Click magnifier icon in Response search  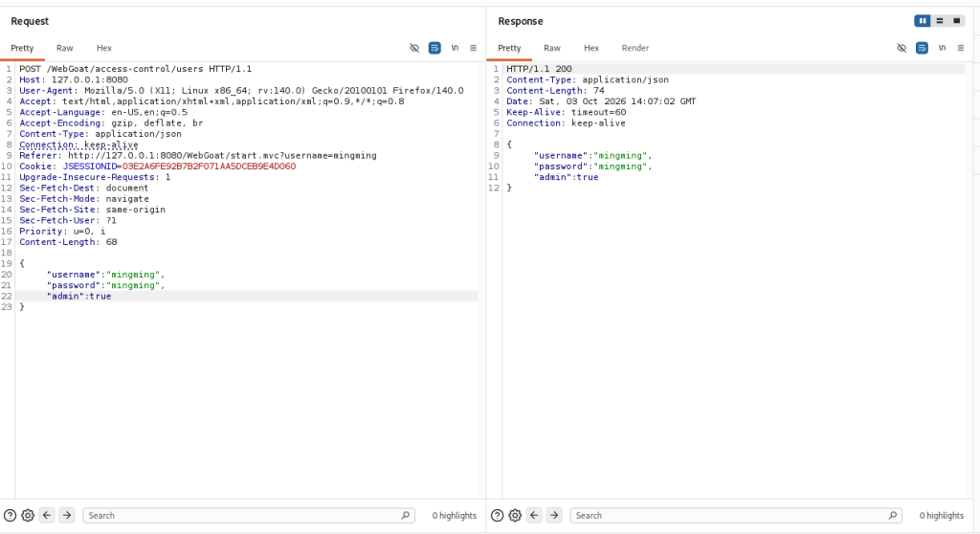pyautogui.click(x=893, y=515)
